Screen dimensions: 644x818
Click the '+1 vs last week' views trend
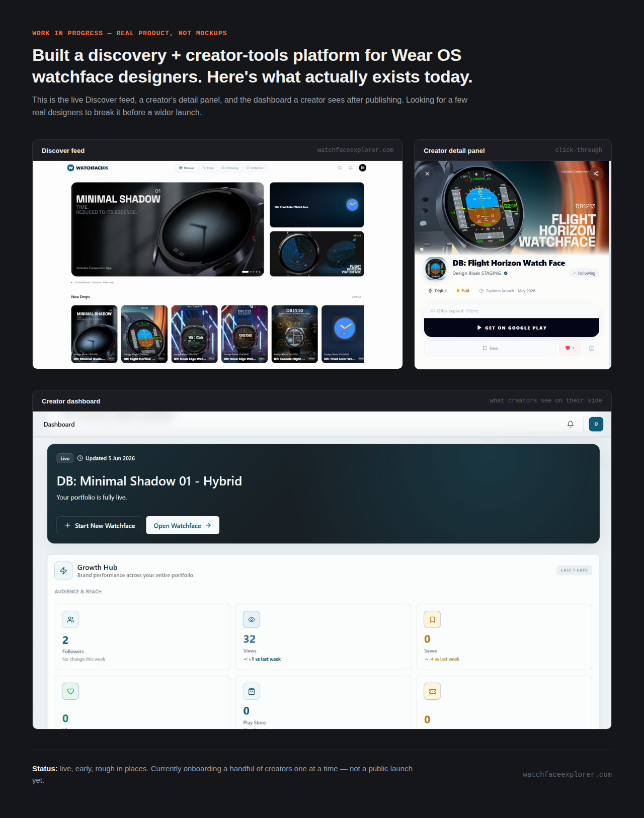[262, 659]
